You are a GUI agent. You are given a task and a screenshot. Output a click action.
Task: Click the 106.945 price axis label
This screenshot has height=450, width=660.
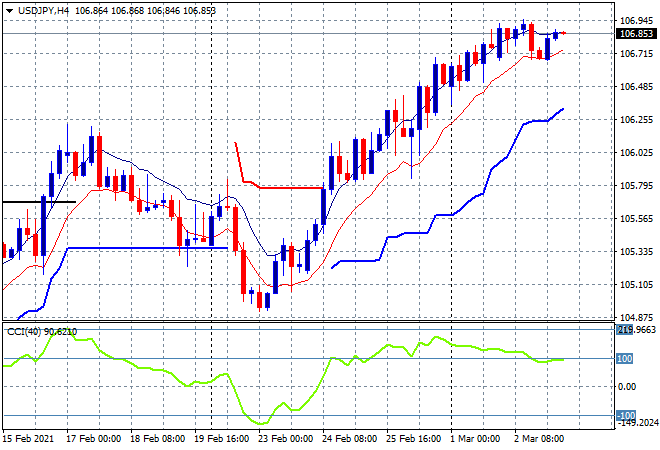coord(636,21)
